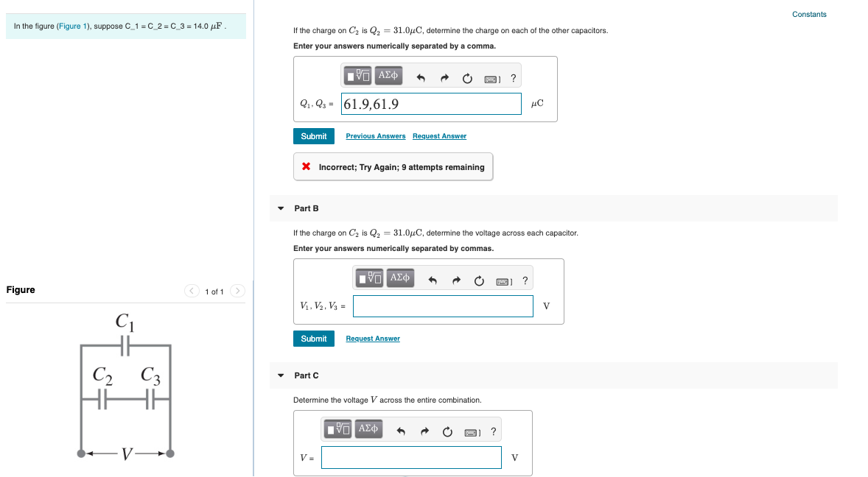Image resolution: width=868 pixels, height=477 pixels.
Task: Open Greek symbols menu in Q1, Q3 toolbar
Action: click(388, 75)
